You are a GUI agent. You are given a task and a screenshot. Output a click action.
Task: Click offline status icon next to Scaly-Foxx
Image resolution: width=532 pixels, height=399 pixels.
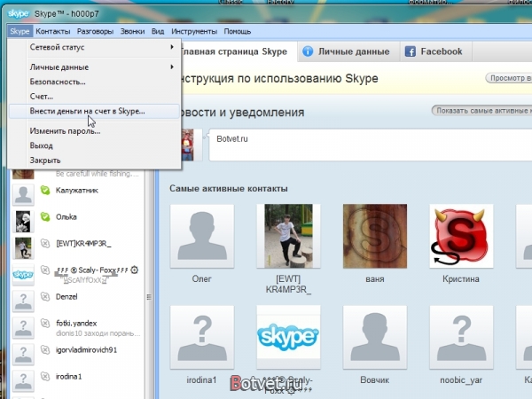point(45,270)
